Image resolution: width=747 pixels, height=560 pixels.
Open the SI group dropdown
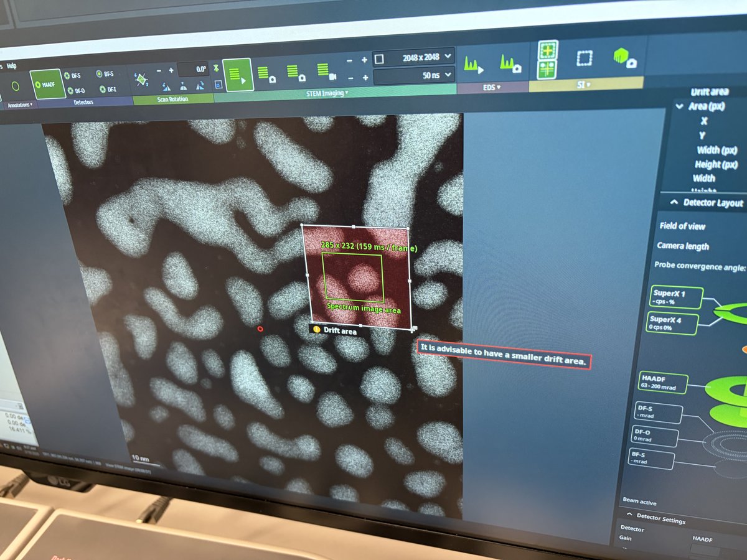(583, 84)
